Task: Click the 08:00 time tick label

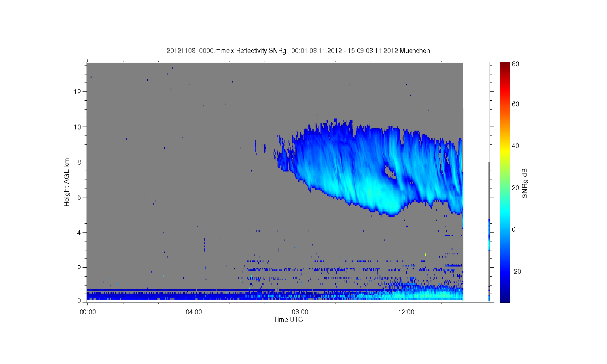Action: (300, 312)
